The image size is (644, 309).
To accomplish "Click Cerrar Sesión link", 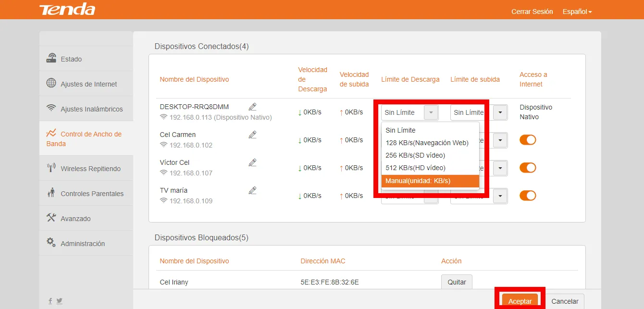I will (x=532, y=12).
